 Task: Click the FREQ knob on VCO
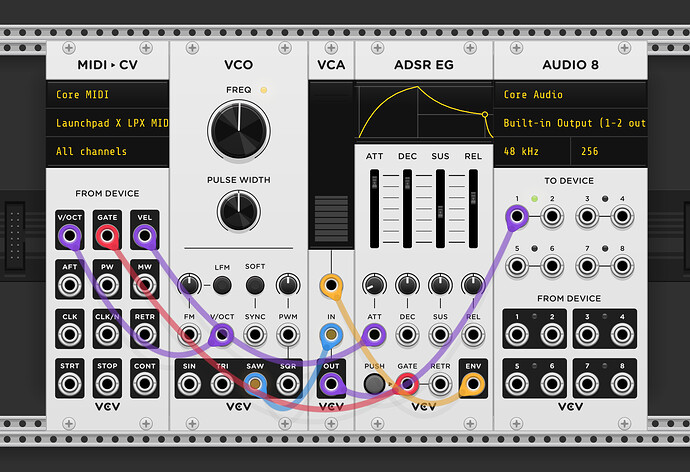click(x=239, y=131)
